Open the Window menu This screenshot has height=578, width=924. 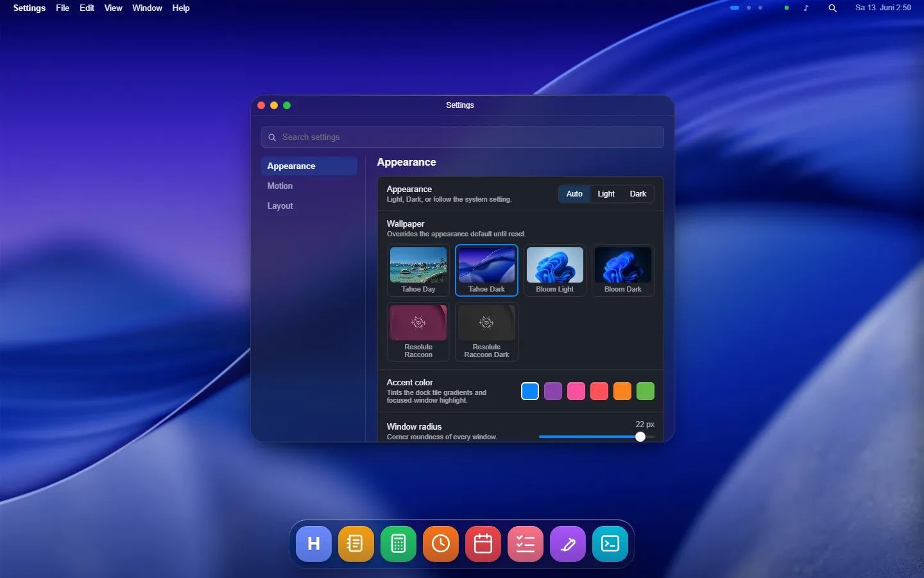coord(147,8)
